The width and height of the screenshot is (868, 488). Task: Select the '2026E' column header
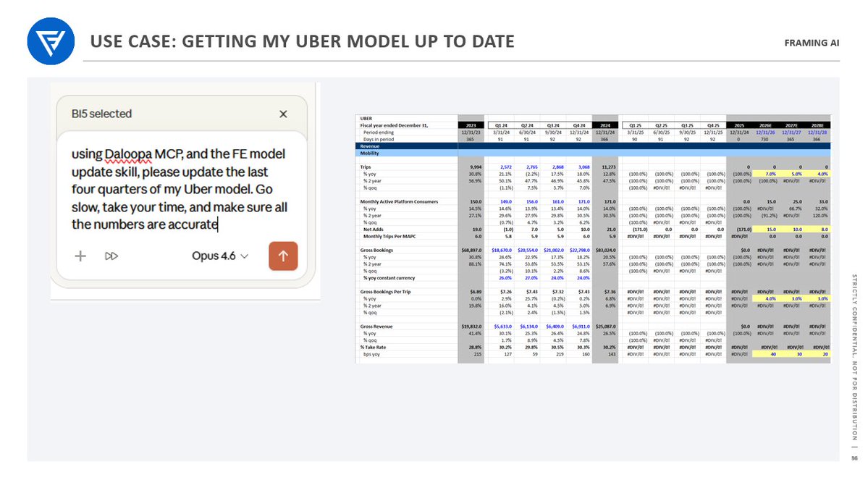[x=766, y=125]
